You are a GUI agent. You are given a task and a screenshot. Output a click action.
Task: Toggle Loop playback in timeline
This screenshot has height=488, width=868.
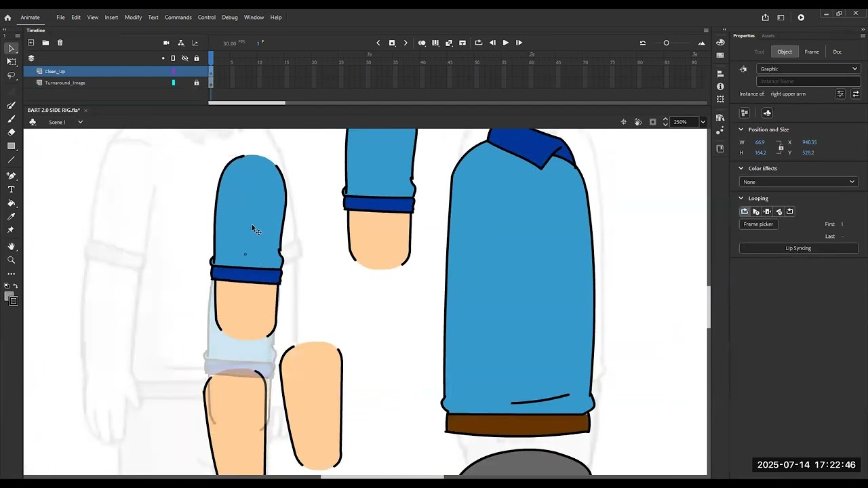click(x=478, y=43)
